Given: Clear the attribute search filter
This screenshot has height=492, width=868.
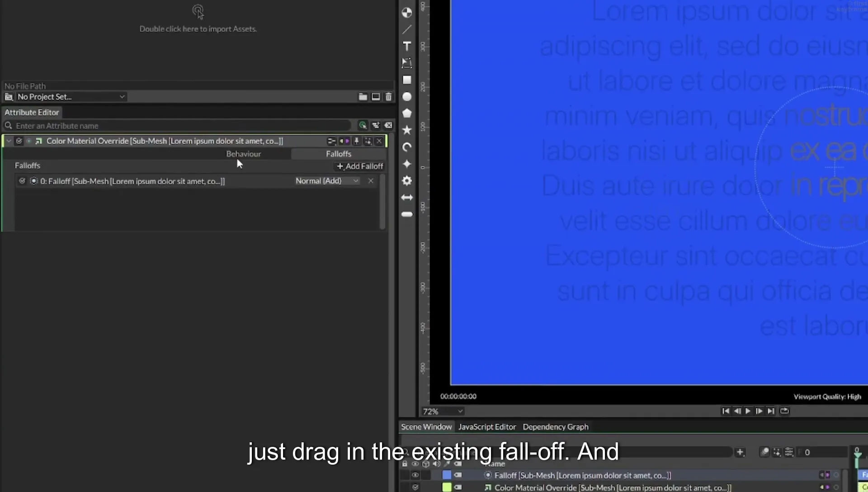Looking at the screenshot, I should tap(388, 125).
